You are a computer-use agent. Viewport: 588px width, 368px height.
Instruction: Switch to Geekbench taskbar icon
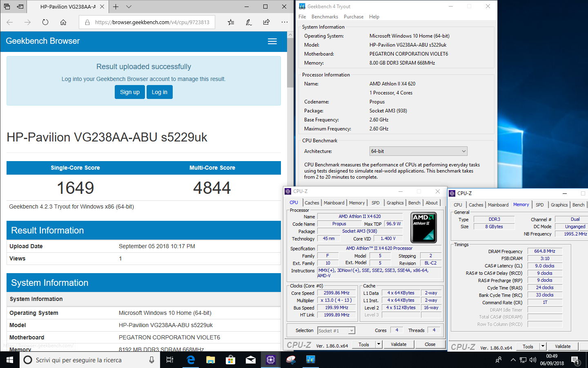pos(310,360)
